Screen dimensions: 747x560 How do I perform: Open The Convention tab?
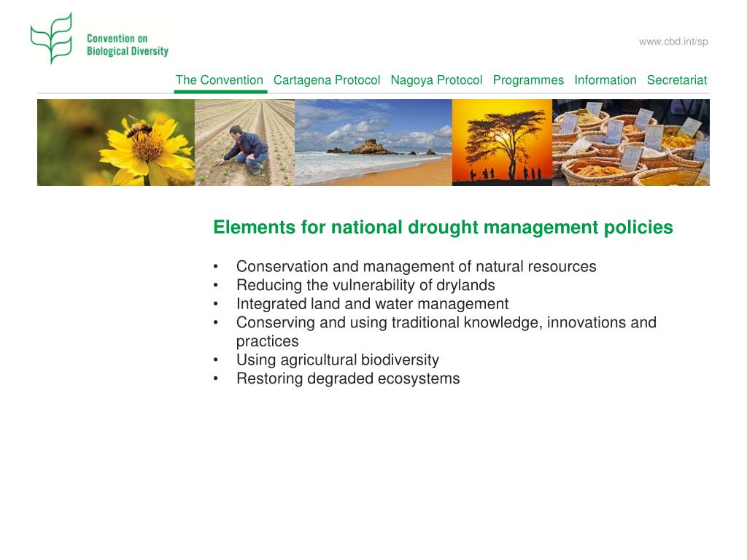click(219, 80)
